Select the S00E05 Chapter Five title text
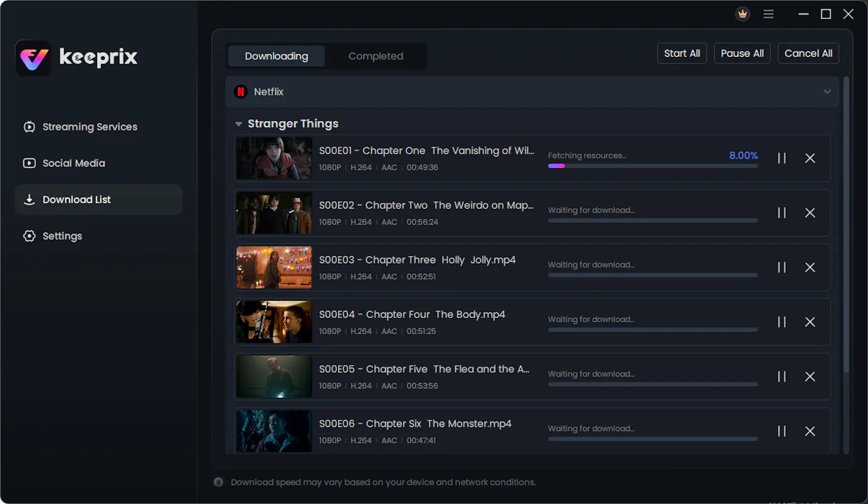This screenshot has width=868, height=504. [x=424, y=369]
